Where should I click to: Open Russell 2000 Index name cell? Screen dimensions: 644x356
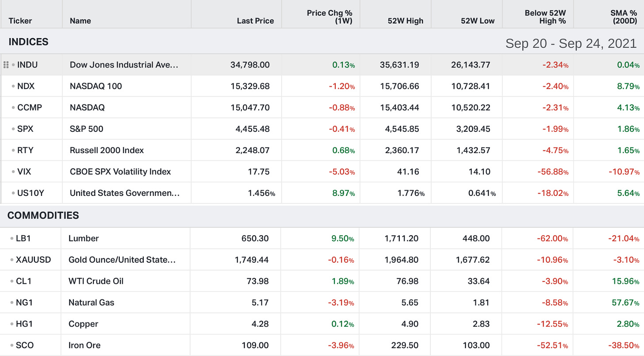coord(107,150)
